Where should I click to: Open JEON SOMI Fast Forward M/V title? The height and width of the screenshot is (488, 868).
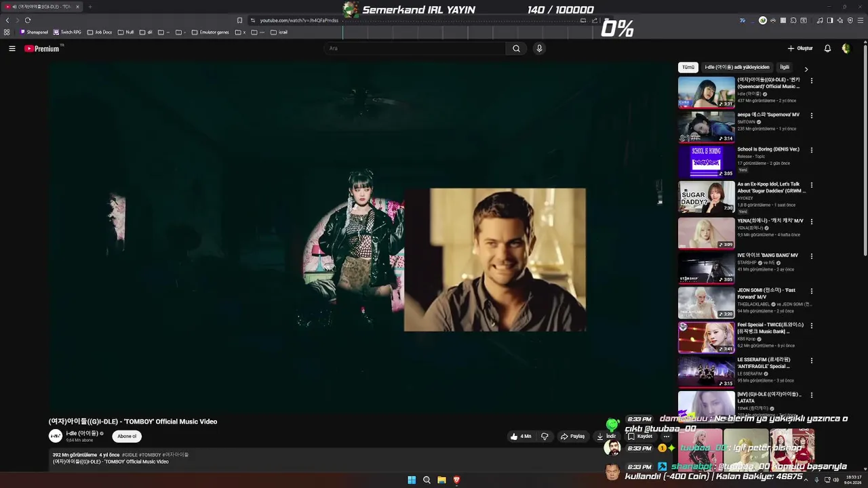coord(766,293)
